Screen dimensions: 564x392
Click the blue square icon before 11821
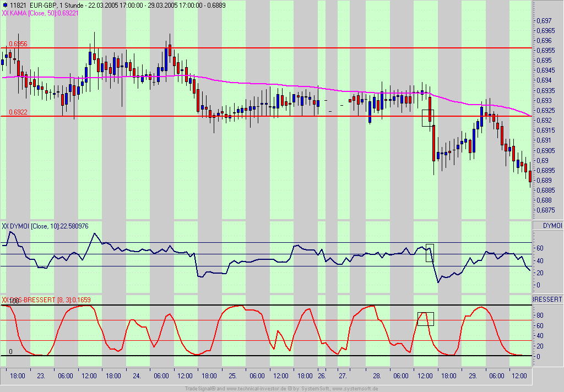4,5
